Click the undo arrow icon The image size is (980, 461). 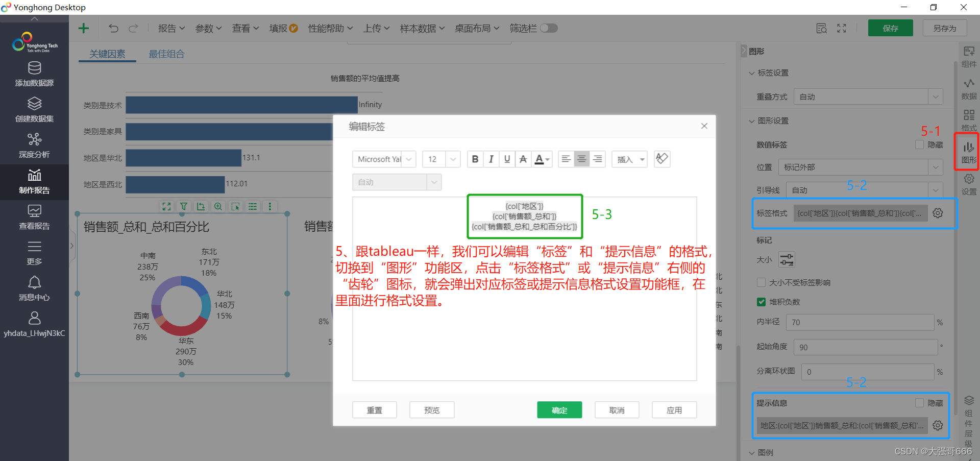click(113, 29)
